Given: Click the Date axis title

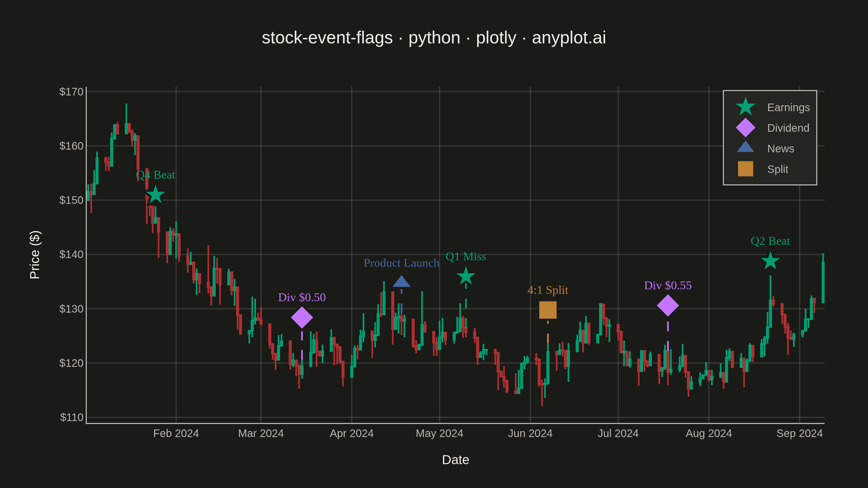Looking at the screenshot, I should pyautogui.click(x=456, y=460).
